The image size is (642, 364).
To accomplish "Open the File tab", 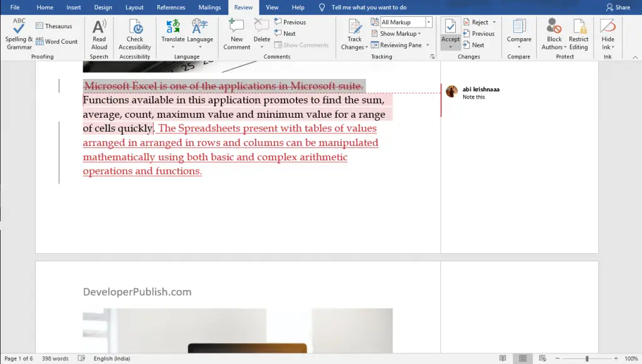I will coord(15,8).
